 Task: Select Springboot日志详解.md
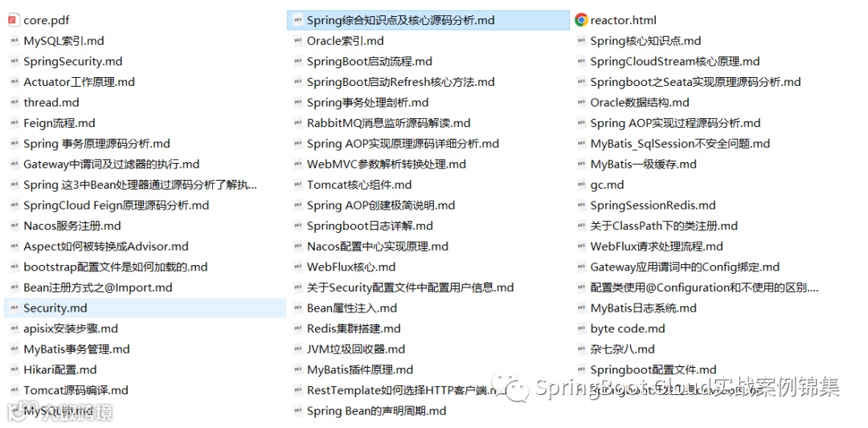tap(370, 226)
